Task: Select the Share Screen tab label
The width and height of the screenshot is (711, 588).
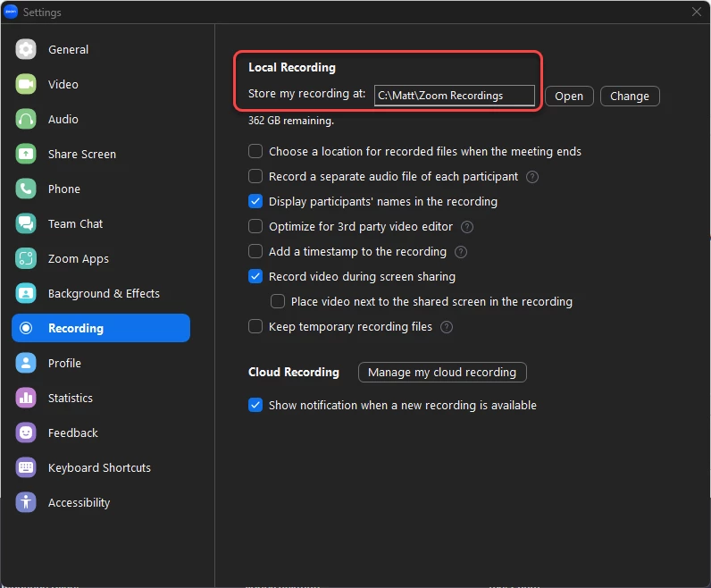Action: coord(82,155)
